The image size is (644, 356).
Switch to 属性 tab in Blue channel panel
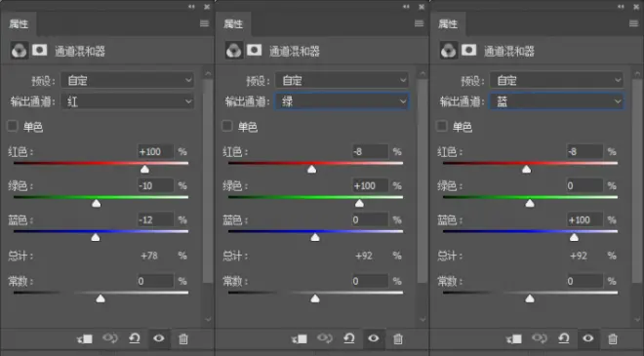[448, 23]
